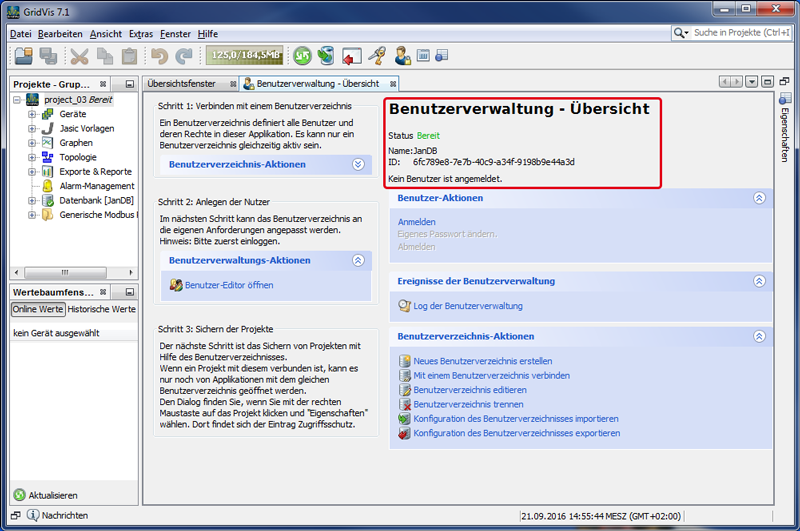This screenshot has width=800, height=531.
Task: Minimize the Wertebaumfenster panel
Action: (x=130, y=292)
